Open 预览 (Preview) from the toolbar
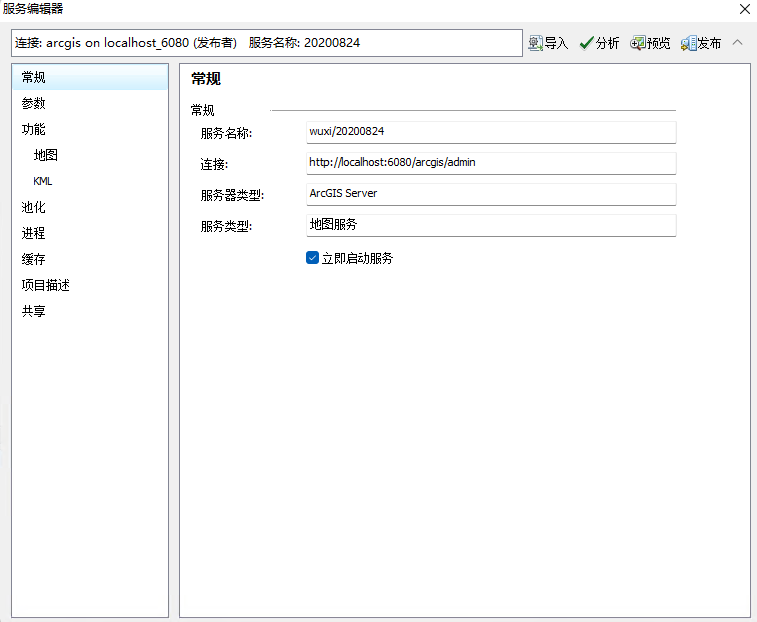This screenshot has height=622, width=757. pyautogui.click(x=650, y=43)
